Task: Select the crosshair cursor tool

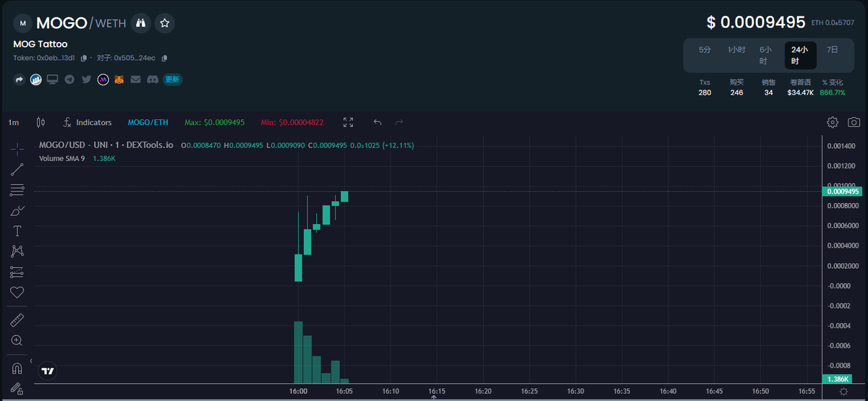Action: (17, 149)
